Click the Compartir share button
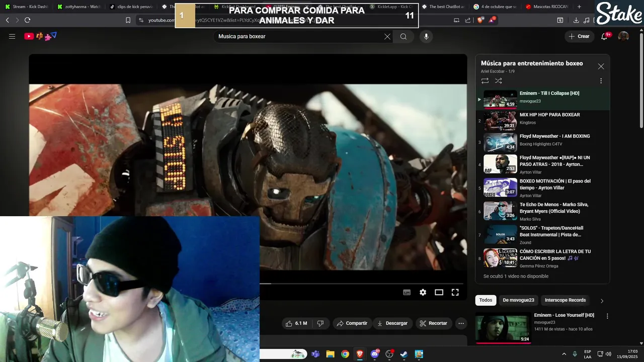This screenshot has width=644, height=362. 352,323
